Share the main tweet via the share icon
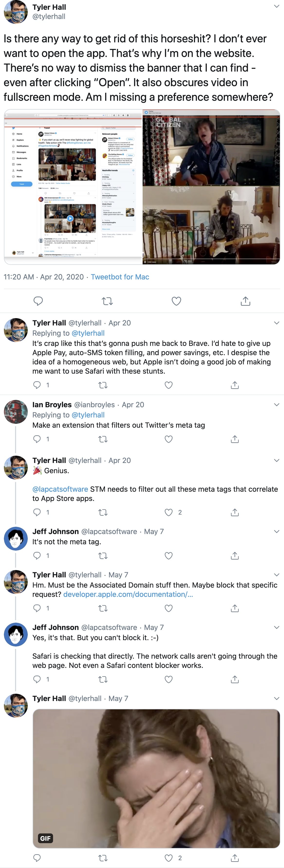This screenshot has height=868, width=284. pyautogui.click(x=246, y=301)
